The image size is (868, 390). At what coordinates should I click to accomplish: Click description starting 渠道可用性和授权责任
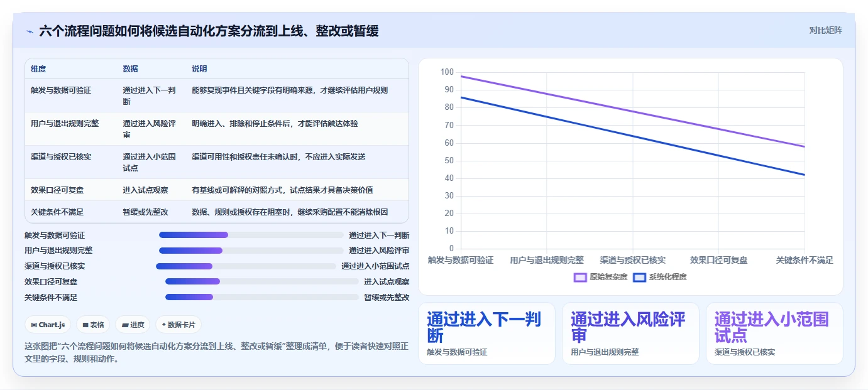pyautogui.click(x=278, y=157)
